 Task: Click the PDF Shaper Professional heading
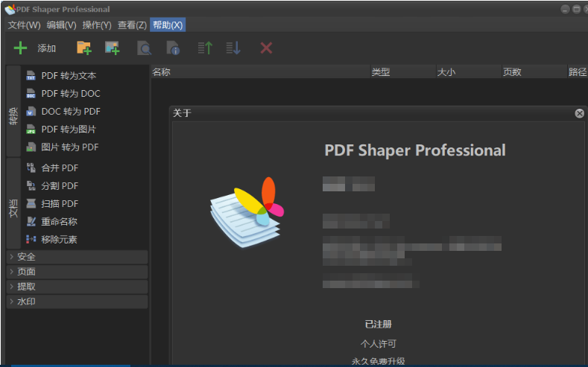(415, 150)
